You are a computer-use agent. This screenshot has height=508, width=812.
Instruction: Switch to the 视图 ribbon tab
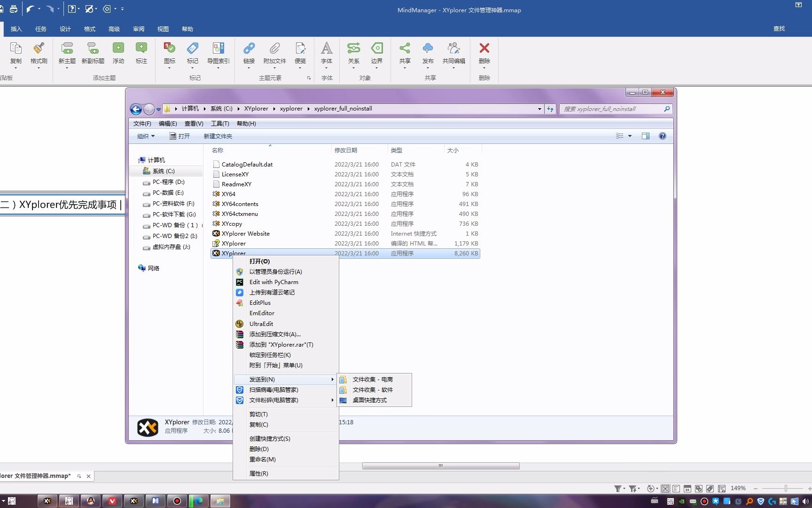point(163,29)
